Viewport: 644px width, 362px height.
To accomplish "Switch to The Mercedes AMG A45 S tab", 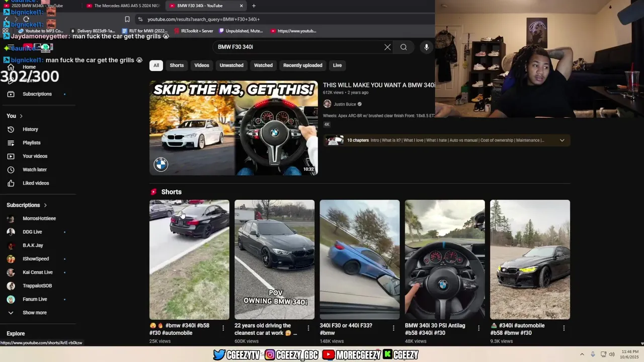I will coord(123,6).
